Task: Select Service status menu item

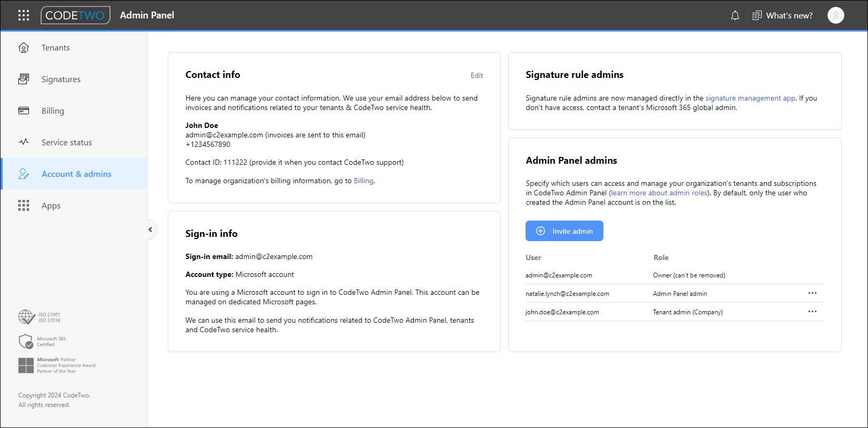Action: [74, 142]
